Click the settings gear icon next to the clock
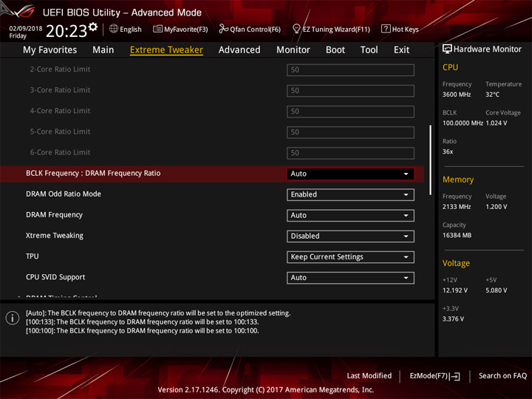532x399 pixels. tap(93, 27)
